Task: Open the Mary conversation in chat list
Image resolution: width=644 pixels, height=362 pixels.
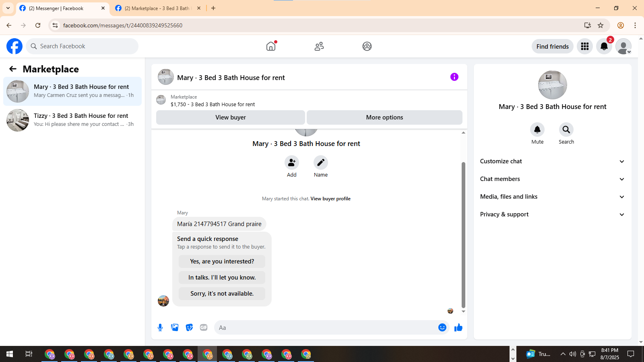Action: (x=72, y=91)
